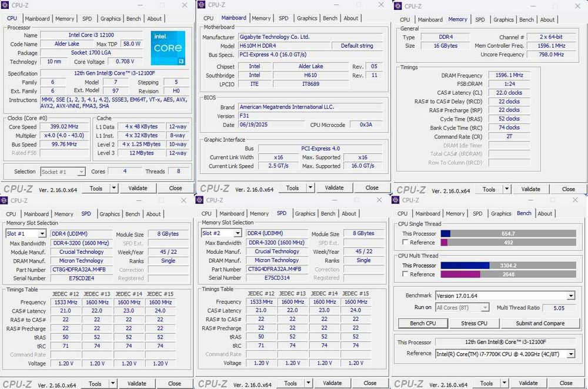Click the Intel Core i3 logo

(168, 48)
